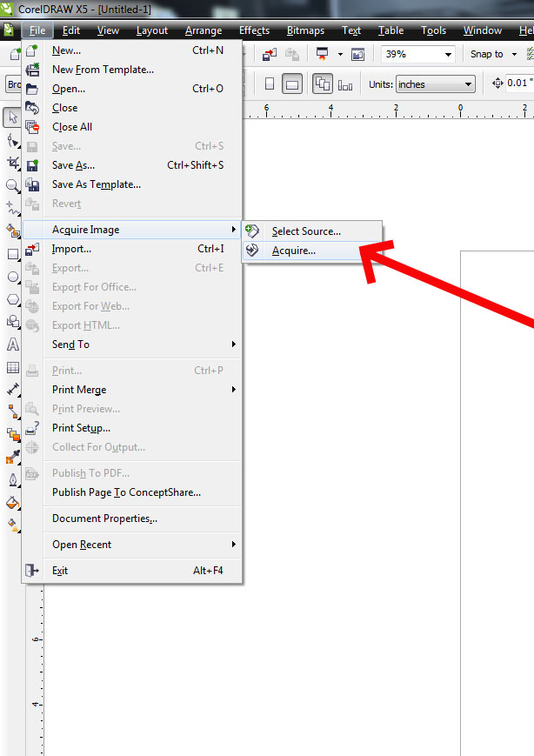Click the Export toolbar icon

[x=291, y=55]
